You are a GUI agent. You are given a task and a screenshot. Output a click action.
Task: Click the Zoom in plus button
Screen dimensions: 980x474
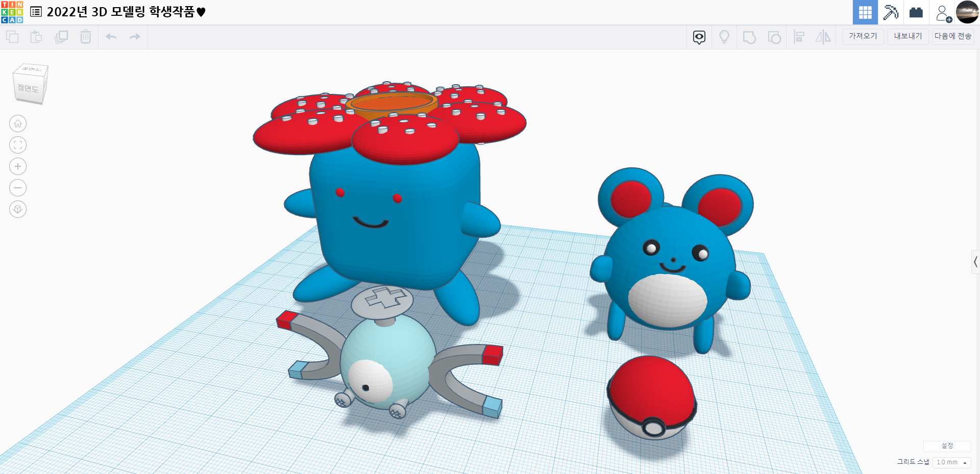pos(18,166)
